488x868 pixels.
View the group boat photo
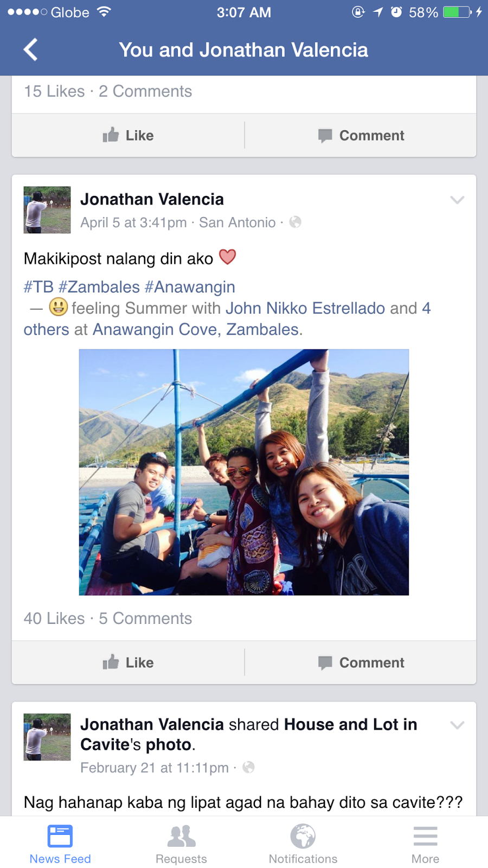pos(244,472)
